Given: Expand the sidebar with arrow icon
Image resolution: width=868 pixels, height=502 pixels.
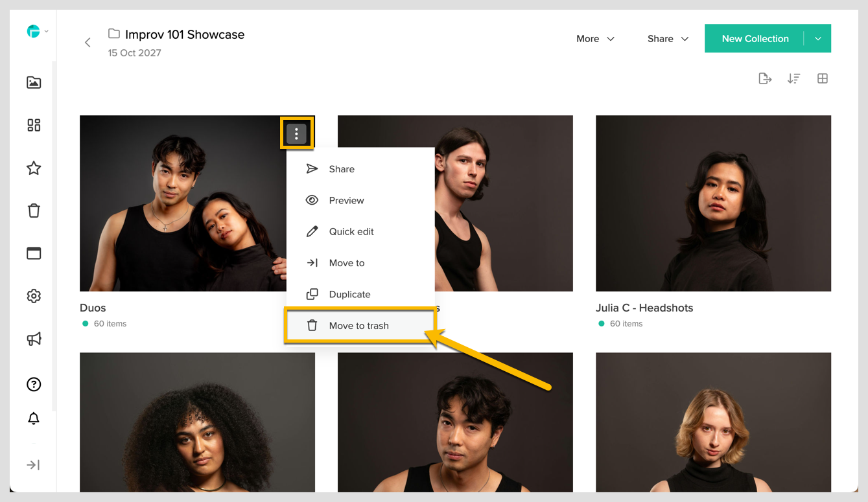Looking at the screenshot, I should click(33, 465).
